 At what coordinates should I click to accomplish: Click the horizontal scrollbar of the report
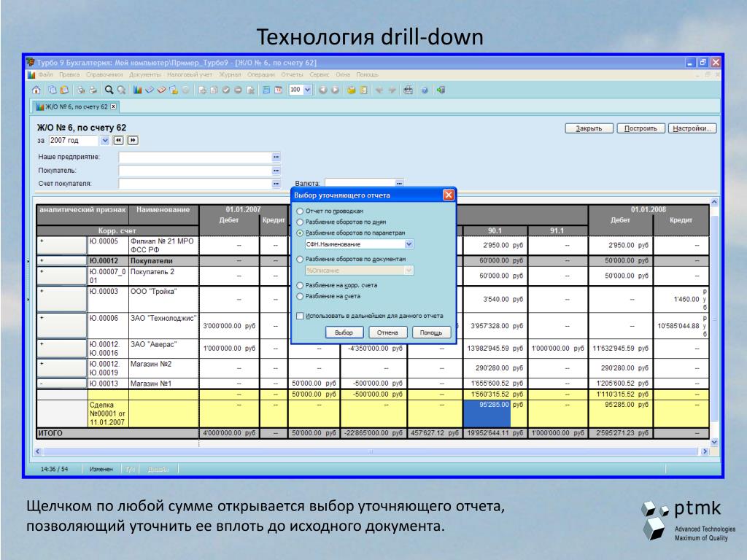pos(371,451)
